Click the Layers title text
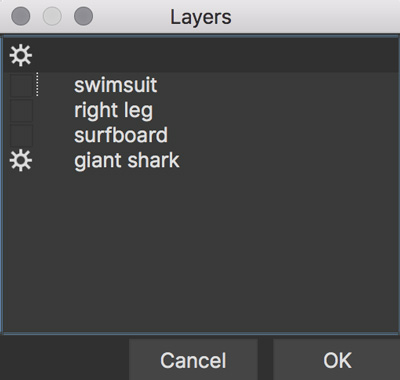 (201, 17)
